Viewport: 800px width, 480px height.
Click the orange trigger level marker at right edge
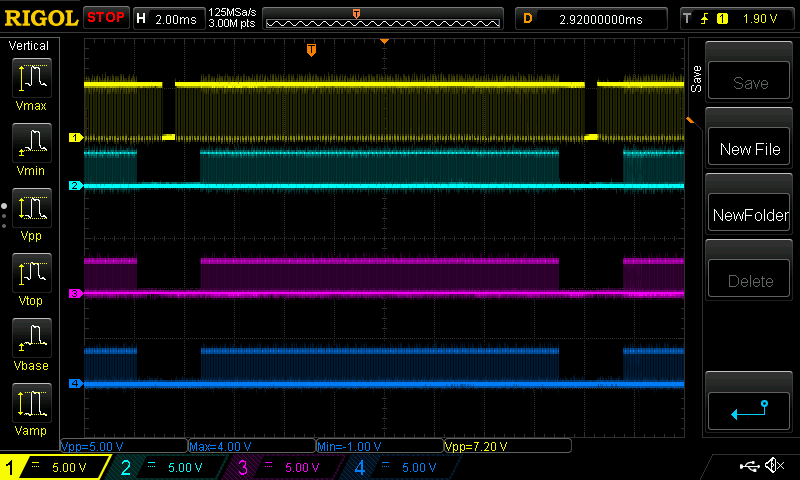click(x=690, y=120)
